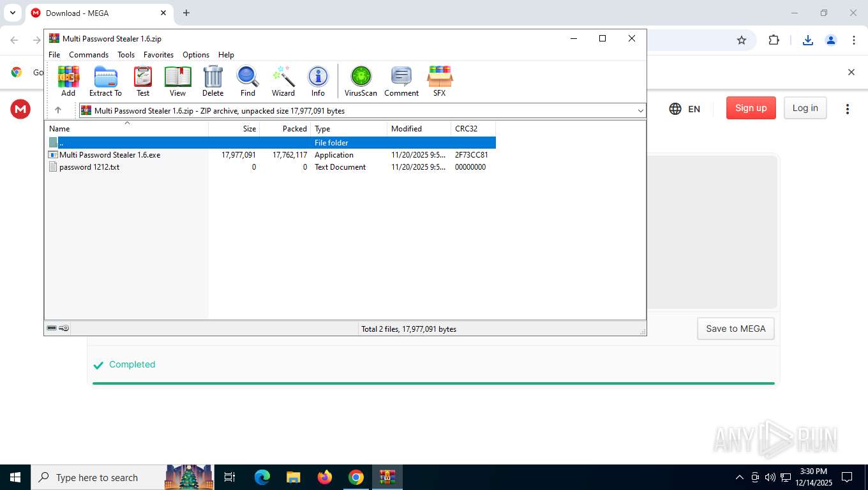Click the drive icon in status bar

52,329
